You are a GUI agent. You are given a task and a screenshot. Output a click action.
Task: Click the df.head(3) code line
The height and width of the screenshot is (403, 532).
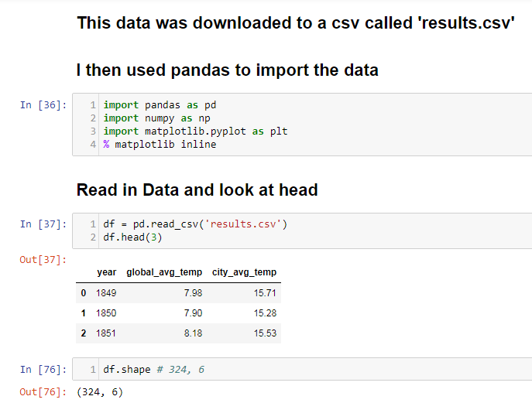(132, 237)
